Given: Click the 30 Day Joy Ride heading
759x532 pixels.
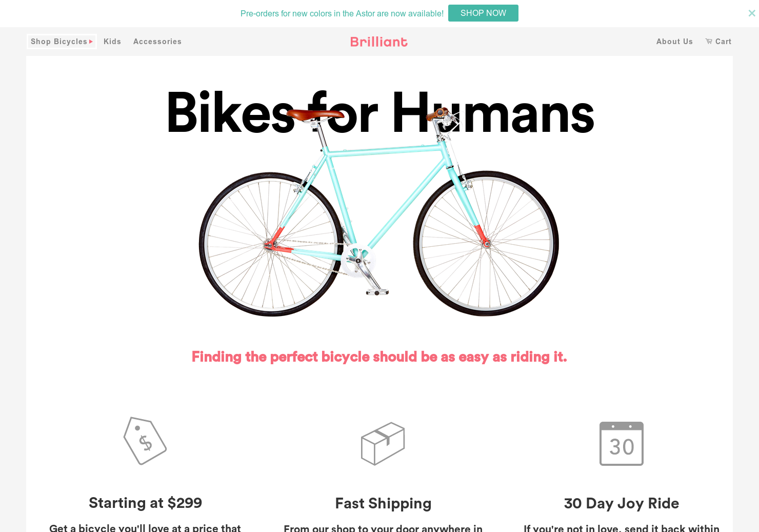Looking at the screenshot, I should [x=622, y=503].
